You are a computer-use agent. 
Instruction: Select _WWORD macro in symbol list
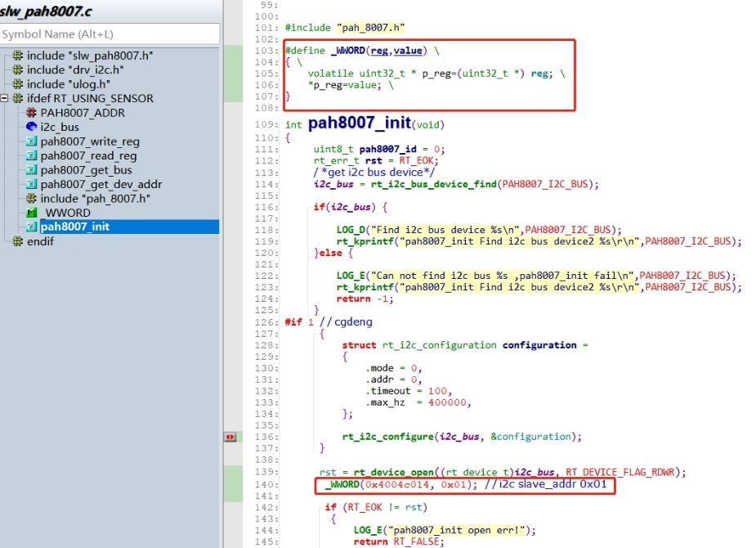pos(66,213)
